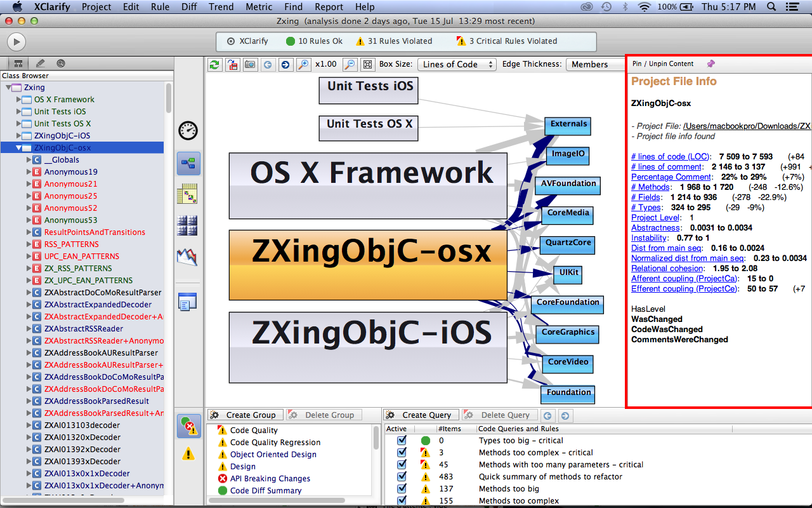Viewport: 812px width, 508px height.
Task: Uncheck Active for Methods too complex row
Action: (401, 500)
